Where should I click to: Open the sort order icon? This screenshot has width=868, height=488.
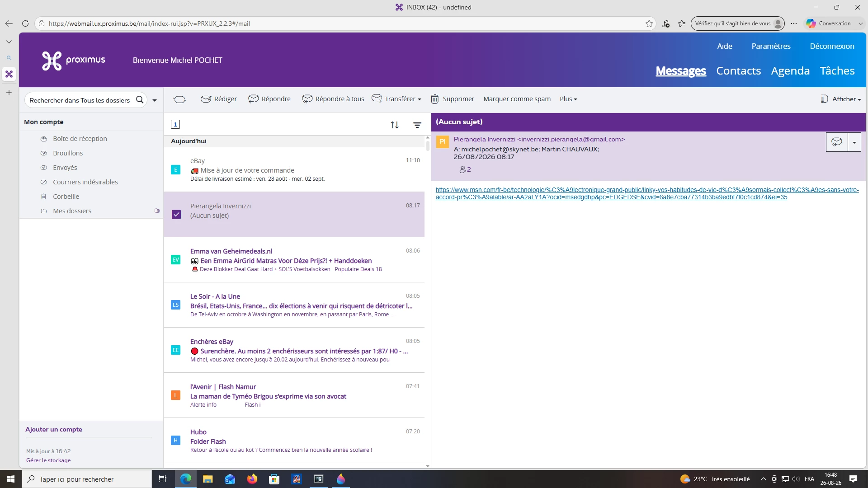pos(395,125)
